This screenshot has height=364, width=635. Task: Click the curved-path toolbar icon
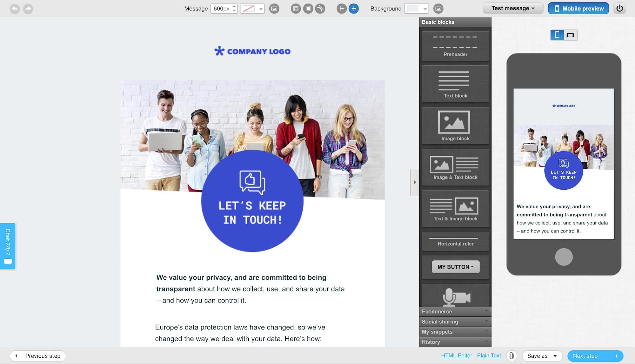tap(320, 9)
